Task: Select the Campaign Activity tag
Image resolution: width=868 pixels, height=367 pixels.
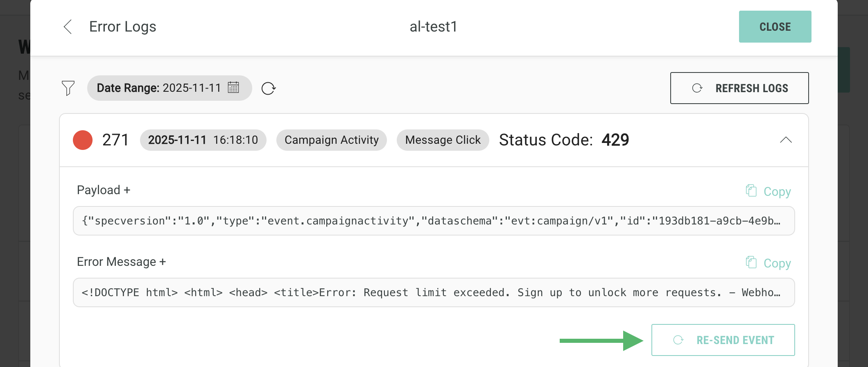Action: click(331, 140)
